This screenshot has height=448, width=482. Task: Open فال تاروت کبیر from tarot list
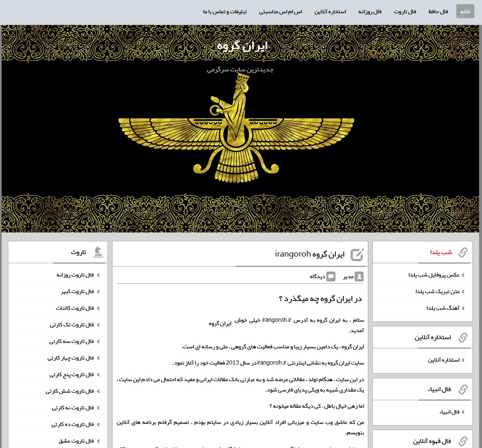coord(77,291)
